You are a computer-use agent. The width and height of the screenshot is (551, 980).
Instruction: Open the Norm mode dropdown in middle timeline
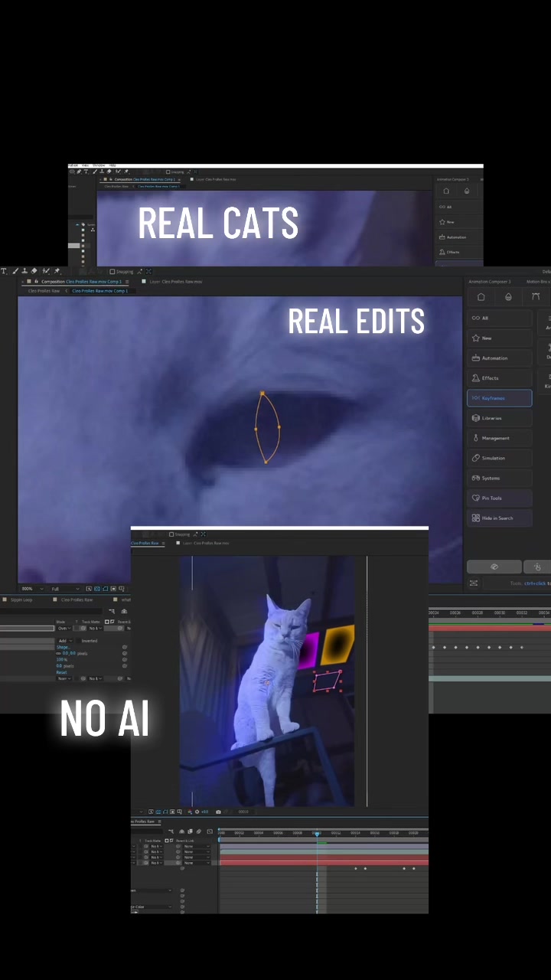coord(64,678)
